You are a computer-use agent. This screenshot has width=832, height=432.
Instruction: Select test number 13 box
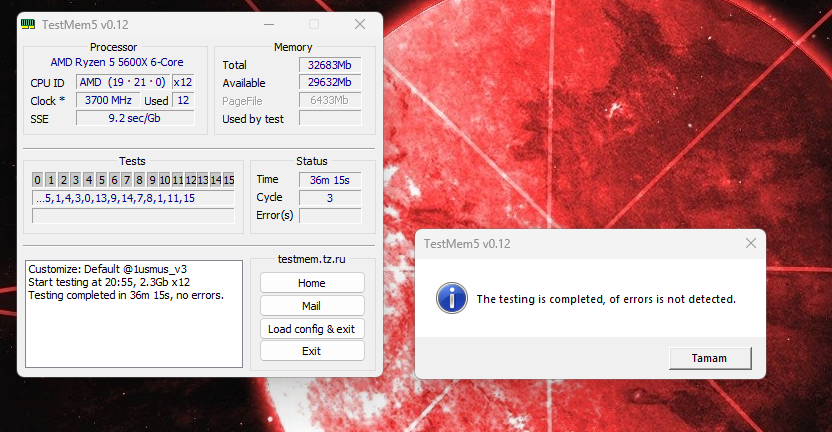(203, 180)
